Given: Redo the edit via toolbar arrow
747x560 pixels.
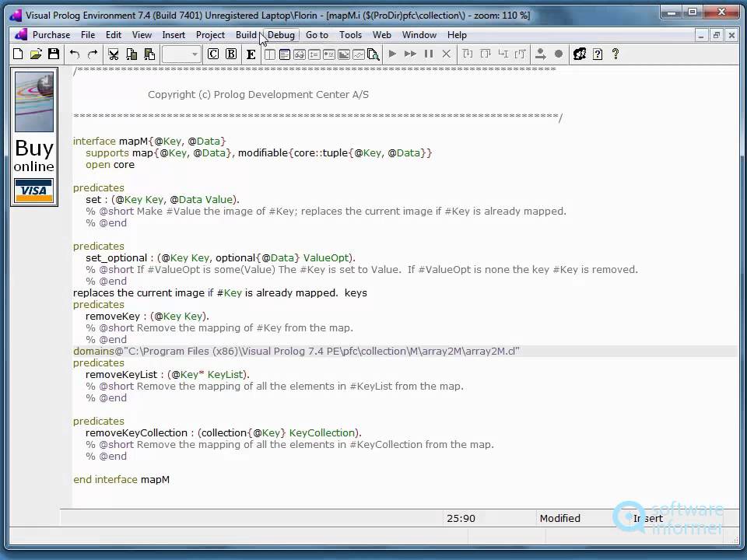Looking at the screenshot, I should 93,54.
